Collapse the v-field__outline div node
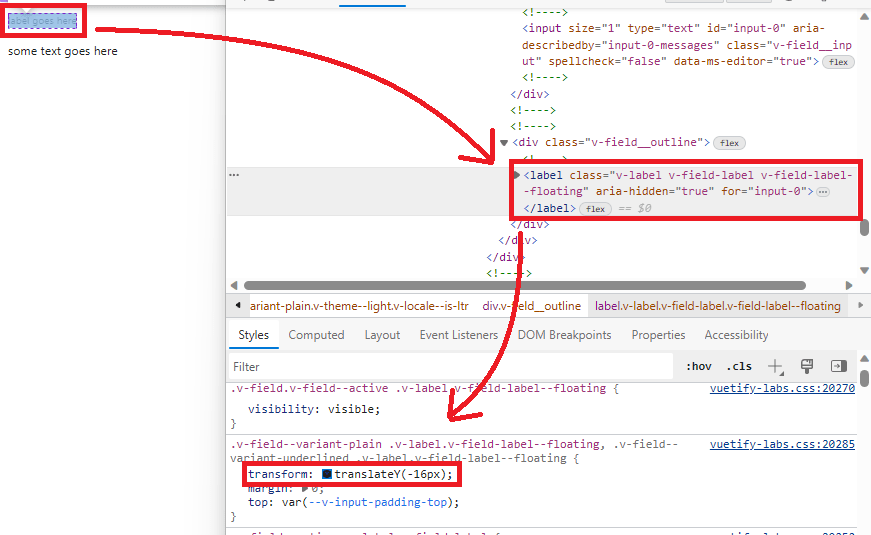Screen dimensions: 871x535 (x=504, y=143)
